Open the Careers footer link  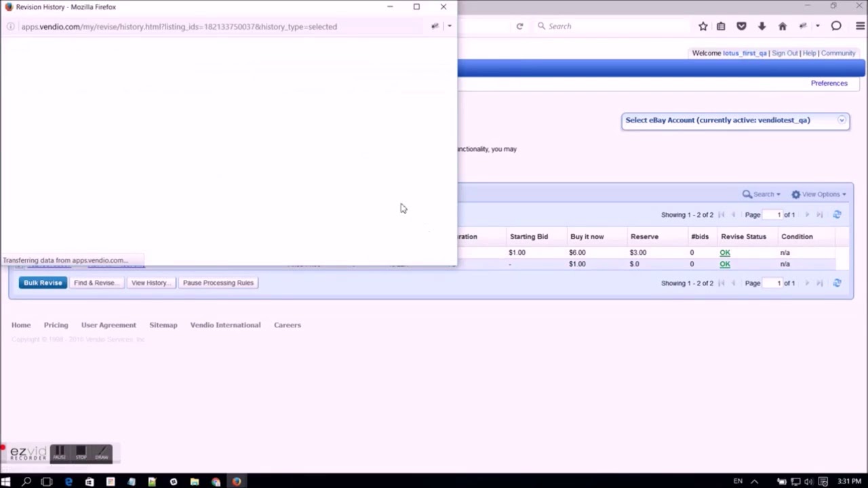[x=288, y=325]
